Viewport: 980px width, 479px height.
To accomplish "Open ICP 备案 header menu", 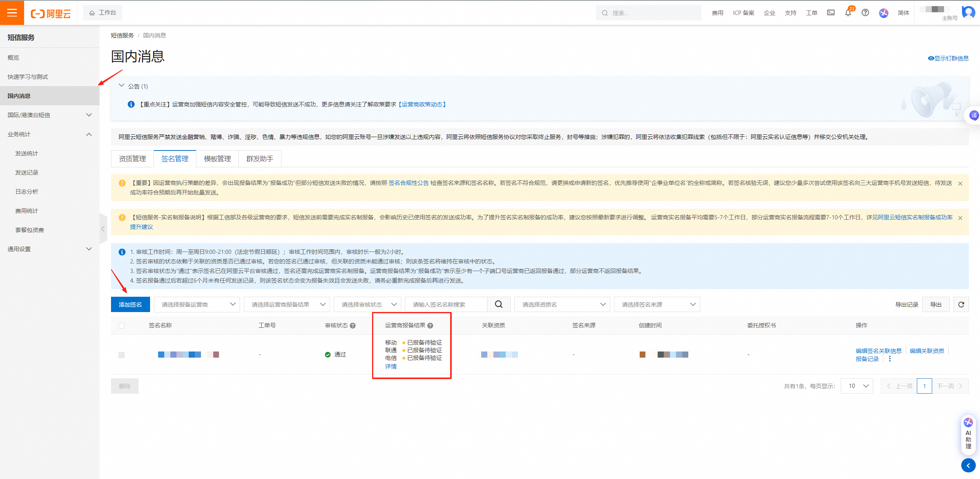I will [x=743, y=13].
